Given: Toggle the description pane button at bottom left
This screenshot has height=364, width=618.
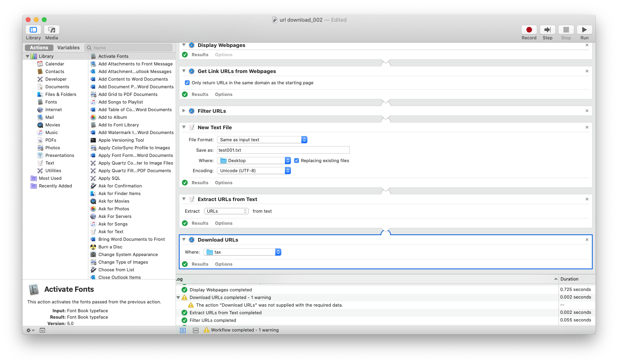Looking at the screenshot, I should click(42, 330).
